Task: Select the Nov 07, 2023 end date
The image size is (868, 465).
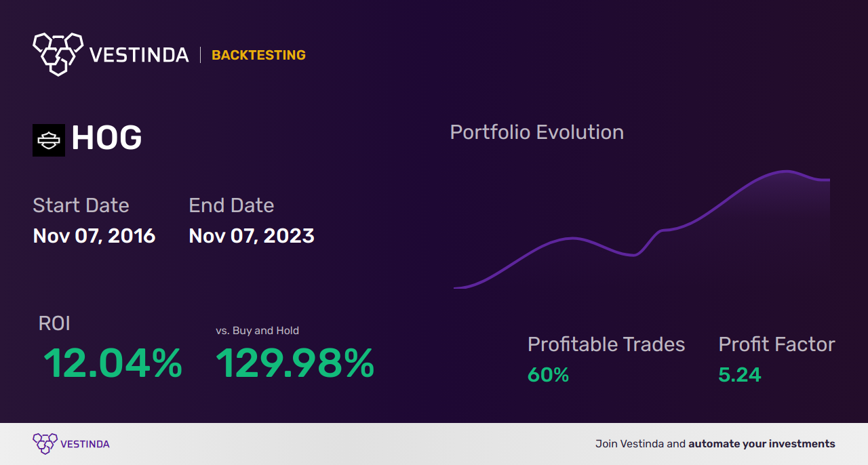Action: 252,236
